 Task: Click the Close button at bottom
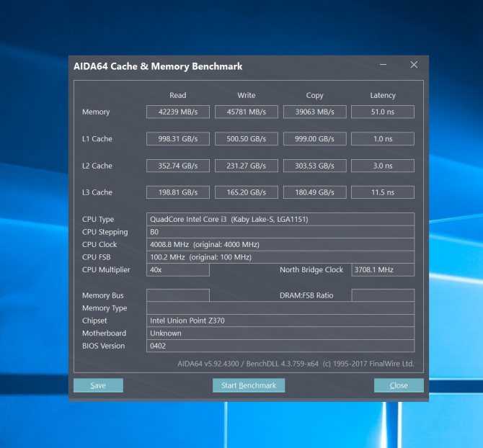pos(399,385)
